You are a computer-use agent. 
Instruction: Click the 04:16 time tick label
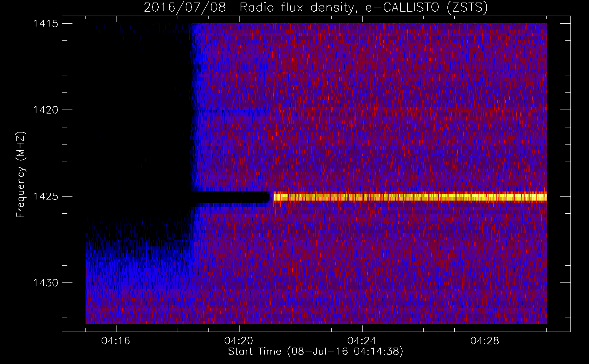(116, 341)
